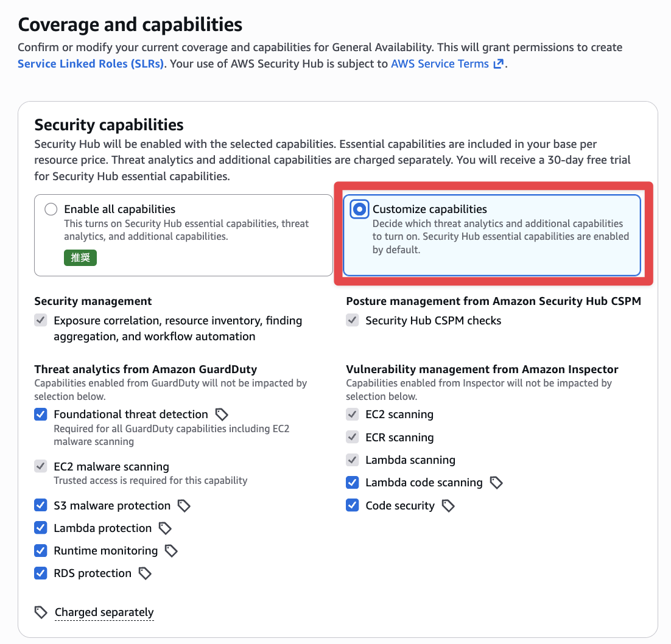Toggle Lambda code scanning checkbox
Image resolution: width=671 pixels, height=644 pixels.
pyautogui.click(x=353, y=483)
